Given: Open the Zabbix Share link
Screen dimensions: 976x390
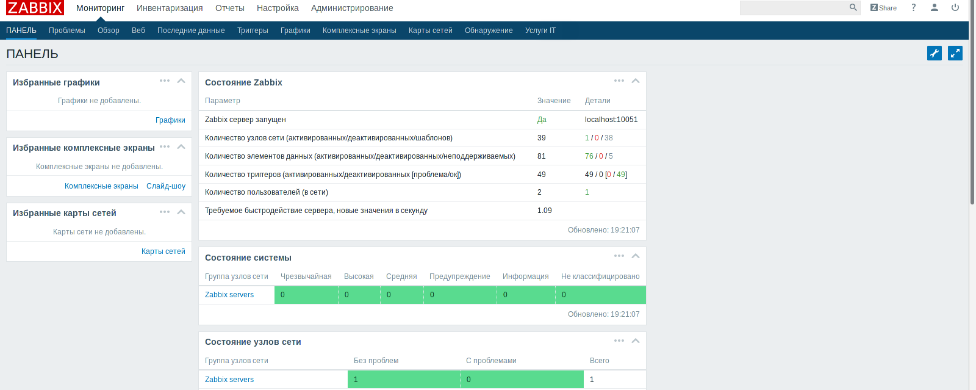Looking at the screenshot, I should click(883, 8).
